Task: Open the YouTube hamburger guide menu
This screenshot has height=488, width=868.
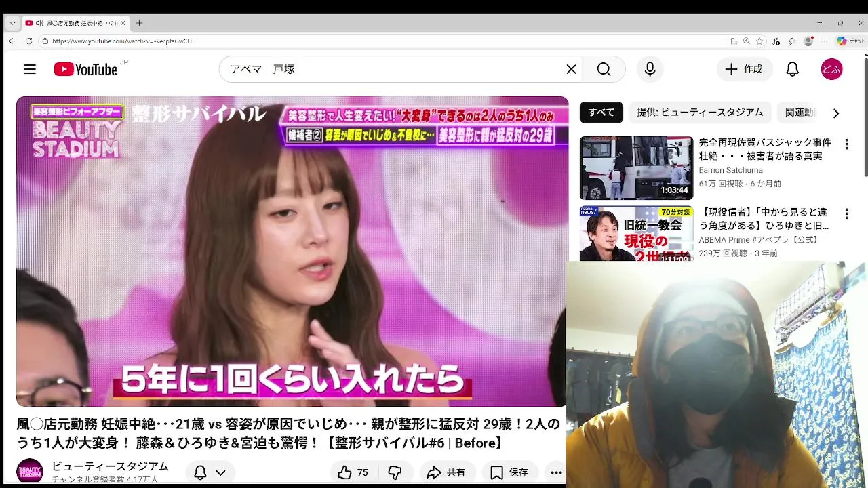Action: tap(30, 69)
